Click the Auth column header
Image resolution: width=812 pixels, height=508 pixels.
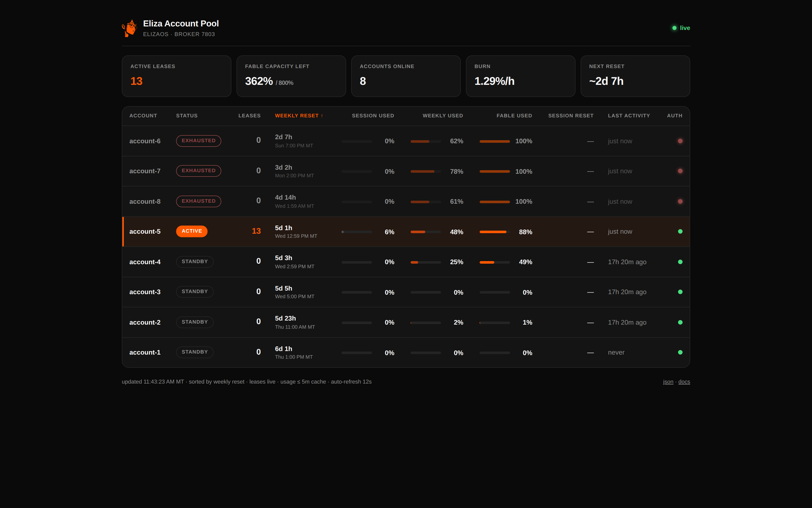click(x=674, y=116)
